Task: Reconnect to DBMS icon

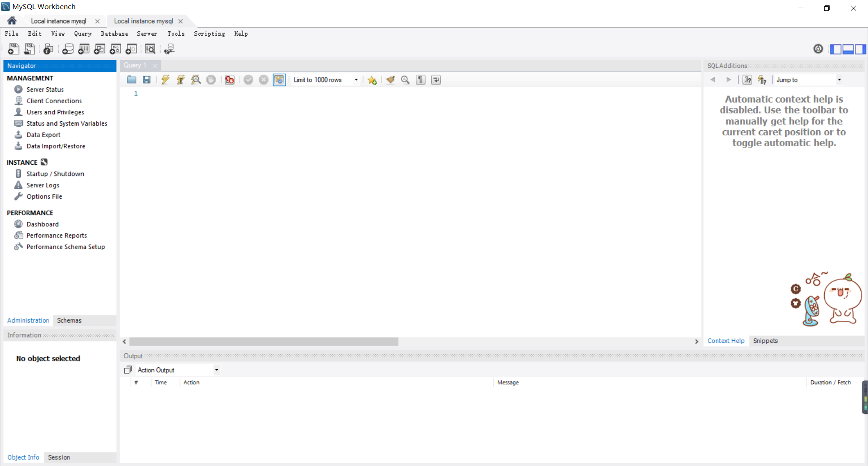Action: [x=169, y=49]
